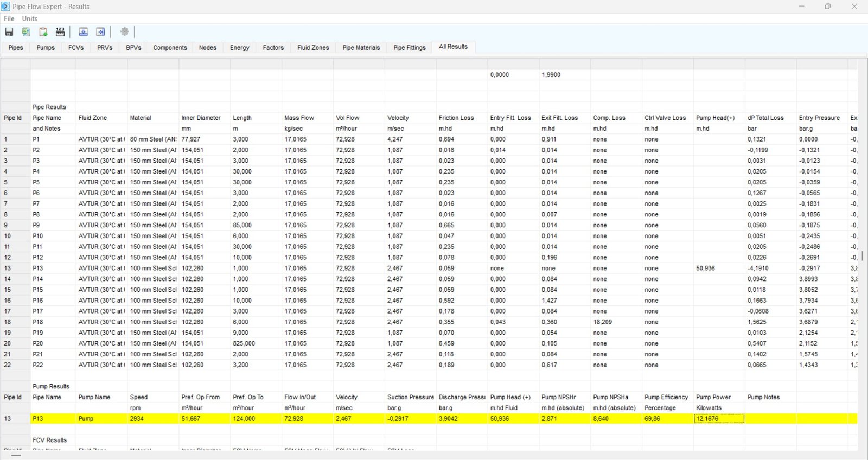868x460 pixels.
Task: Show the Components tab
Action: [x=170, y=48]
